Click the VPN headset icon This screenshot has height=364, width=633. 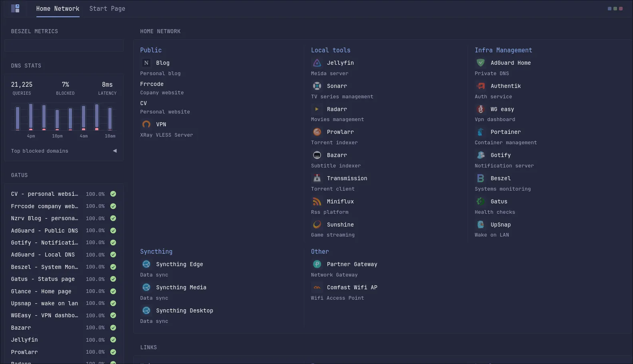coord(146,124)
